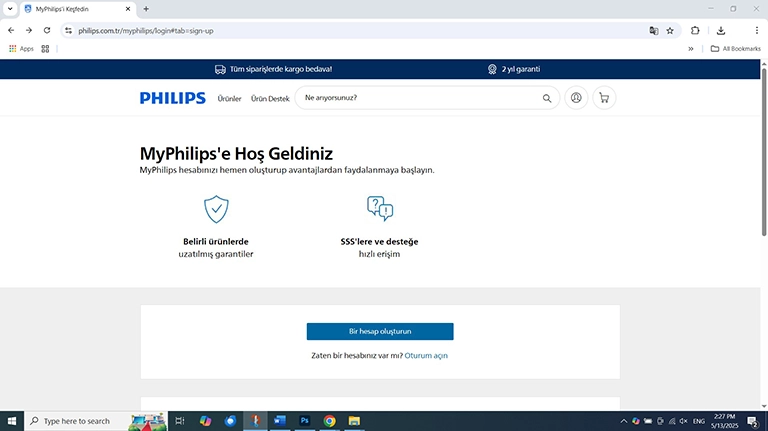Click the 'Type here to search' taskbar box

click(x=96, y=421)
